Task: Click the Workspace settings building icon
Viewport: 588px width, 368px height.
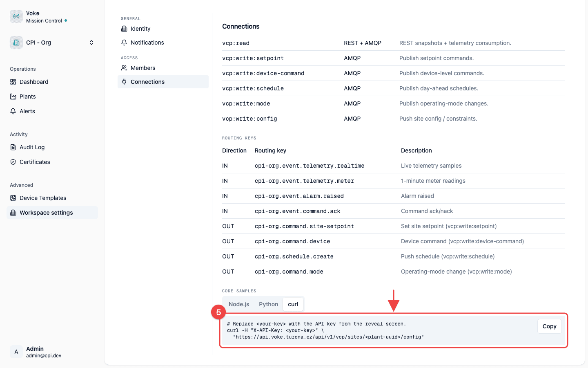Action: 13,213
